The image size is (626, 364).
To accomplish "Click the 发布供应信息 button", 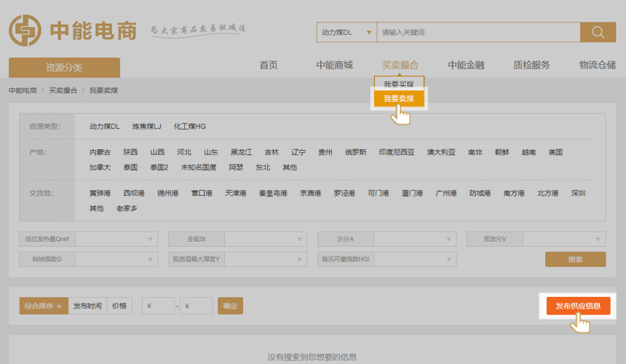I will click(577, 306).
